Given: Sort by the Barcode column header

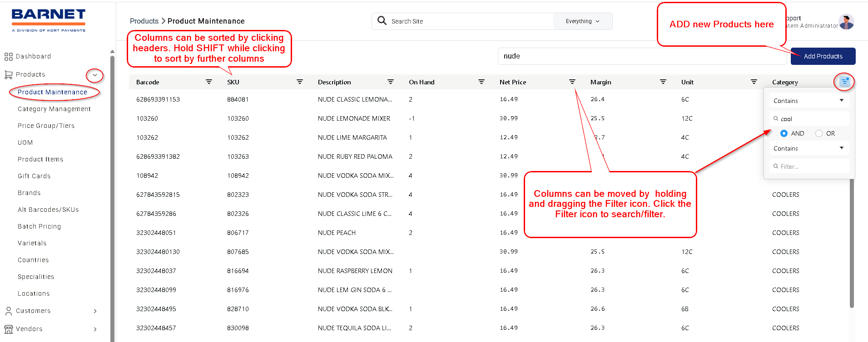Looking at the screenshot, I should point(148,82).
